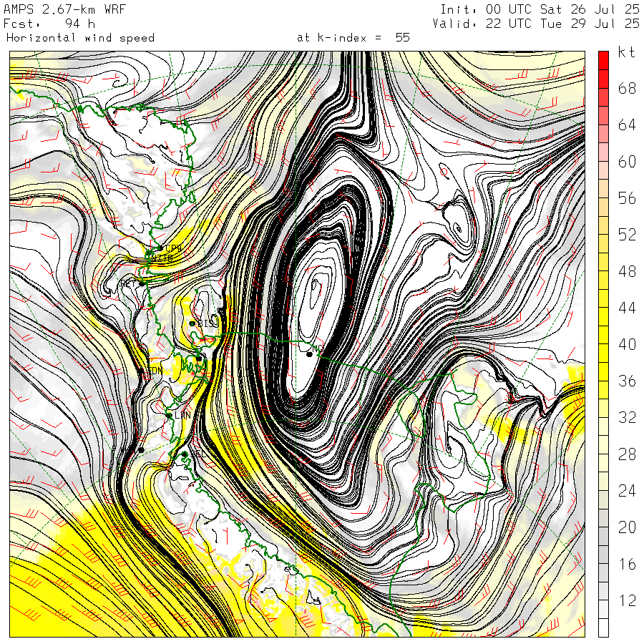Click the station dot beside the LAN label
The height and width of the screenshot is (644, 644).
(169, 416)
